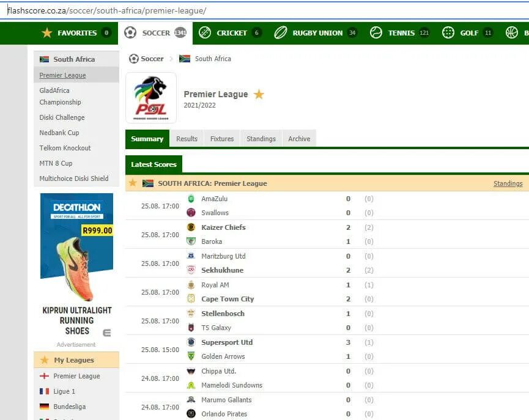Screen dimensions: 529x420
Task: Click the TS Galaxy team crest
Action: click(191, 327)
